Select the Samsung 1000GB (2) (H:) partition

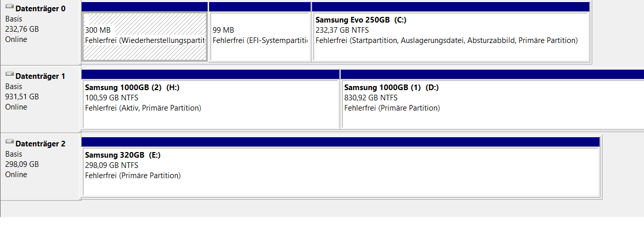[211, 104]
